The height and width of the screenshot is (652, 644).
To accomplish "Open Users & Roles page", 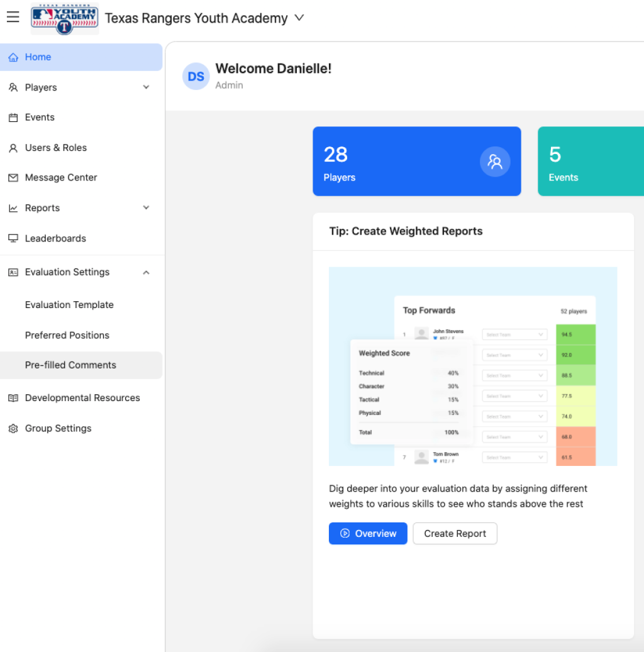I will pos(56,148).
